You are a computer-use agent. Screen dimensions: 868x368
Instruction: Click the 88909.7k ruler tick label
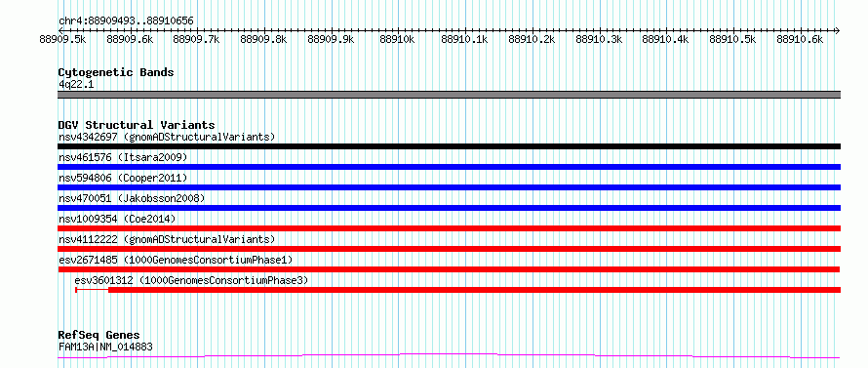tap(196, 39)
